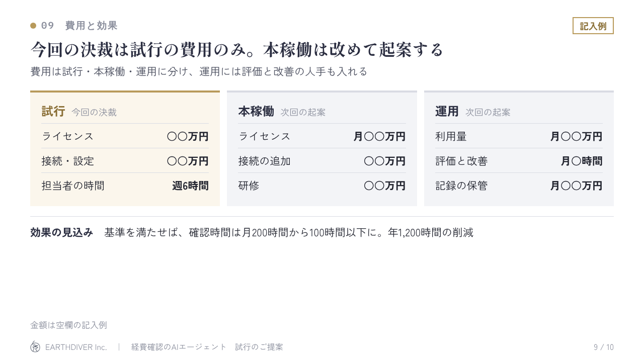
Task: Click the 評価と改善 row label
Action: [x=461, y=161]
